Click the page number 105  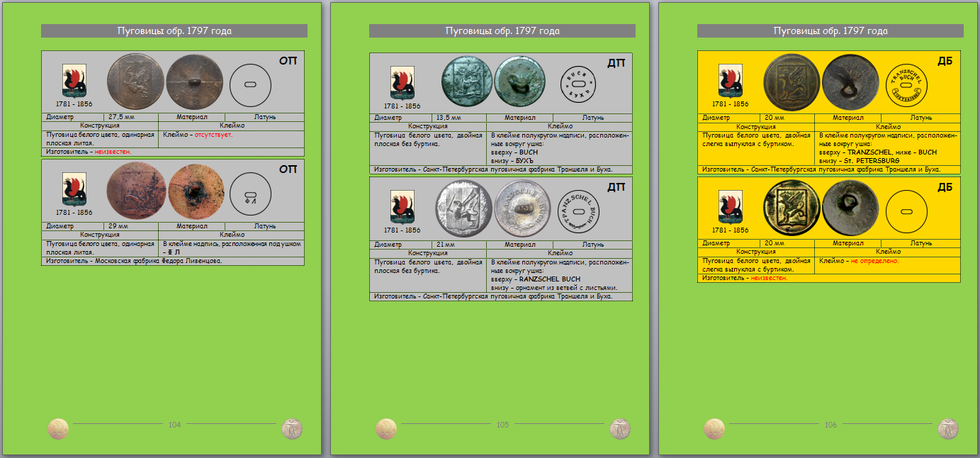(x=502, y=425)
